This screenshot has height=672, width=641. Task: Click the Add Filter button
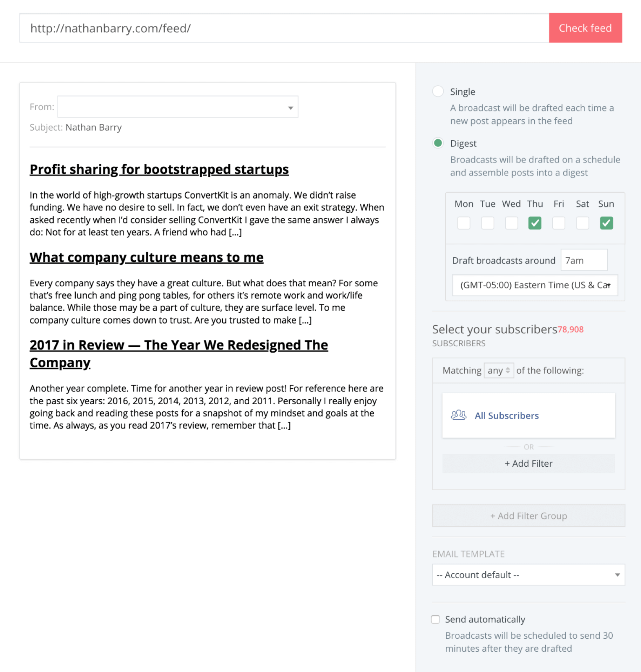[x=528, y=464]
